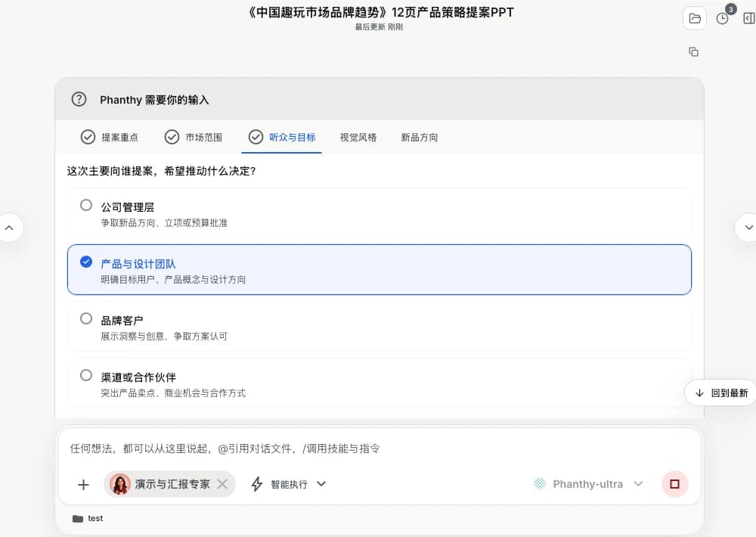Click the plus attachment icon in input bar
This screenshot has width=756, height=537.
[x=83, y=484]
